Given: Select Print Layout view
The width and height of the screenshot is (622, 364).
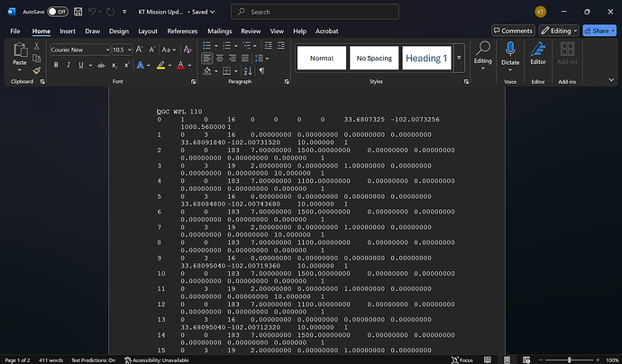Looking at the screenshot, I should [507, 359].
